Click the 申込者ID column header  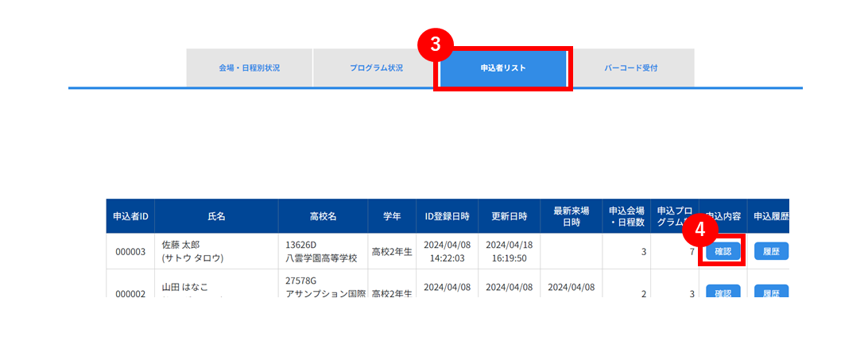click(x=130, y=216)
